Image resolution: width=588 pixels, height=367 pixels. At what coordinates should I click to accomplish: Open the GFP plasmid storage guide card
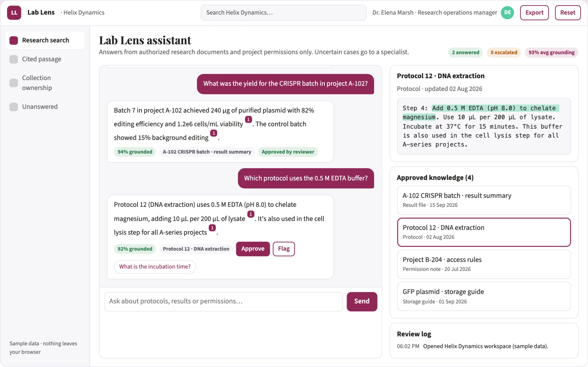click(x=484, y=296)
